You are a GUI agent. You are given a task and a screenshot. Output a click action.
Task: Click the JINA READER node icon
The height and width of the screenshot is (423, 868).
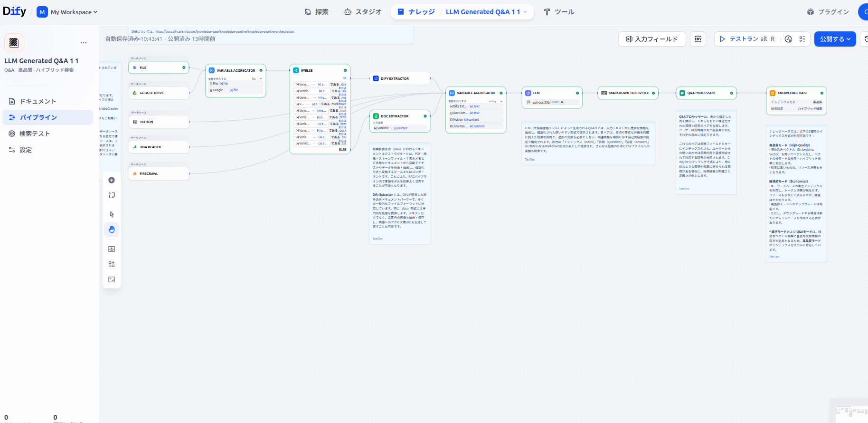135,147
